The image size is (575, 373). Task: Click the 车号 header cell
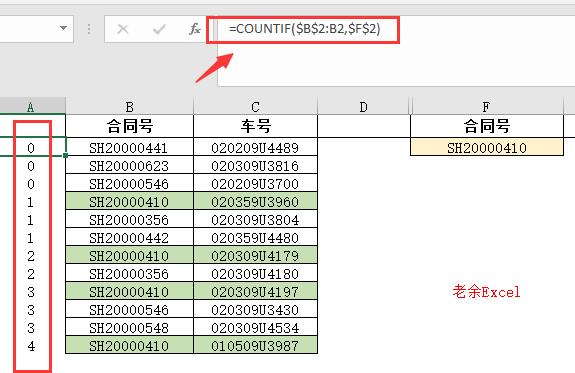click(256, 126)
